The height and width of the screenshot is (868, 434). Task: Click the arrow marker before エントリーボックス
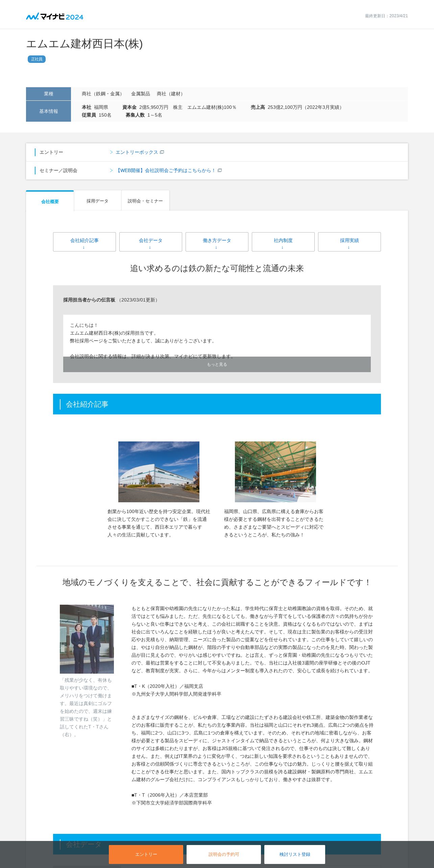(x=111, y=152)
